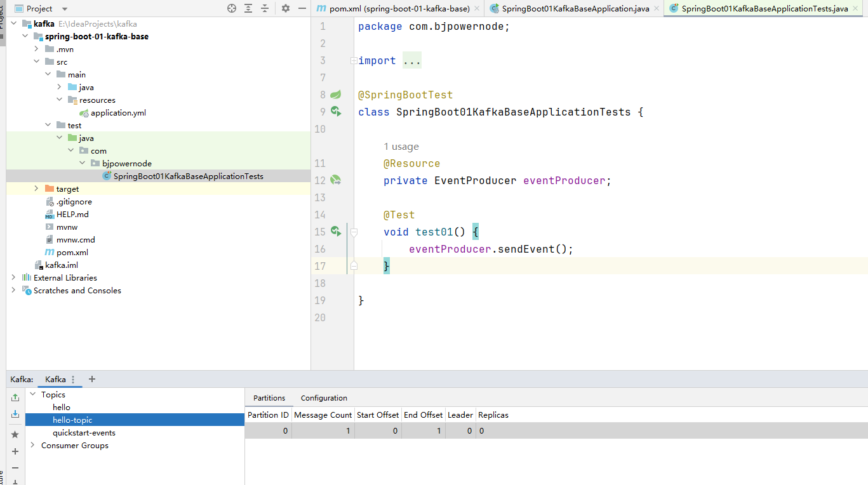Click the Collapse All icon in Project toolbar
This screenshot has height=485, width=868.
(265, 8)
